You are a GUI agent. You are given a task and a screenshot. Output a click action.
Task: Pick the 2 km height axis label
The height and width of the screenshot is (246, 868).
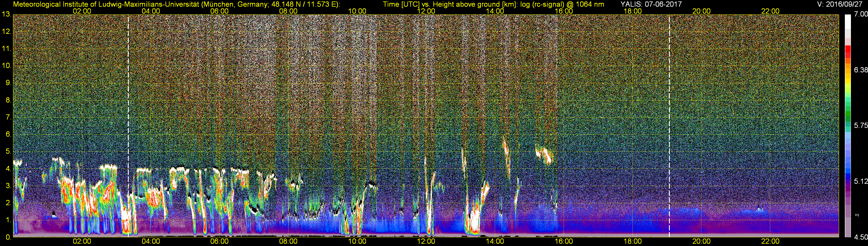coord(8,203)
